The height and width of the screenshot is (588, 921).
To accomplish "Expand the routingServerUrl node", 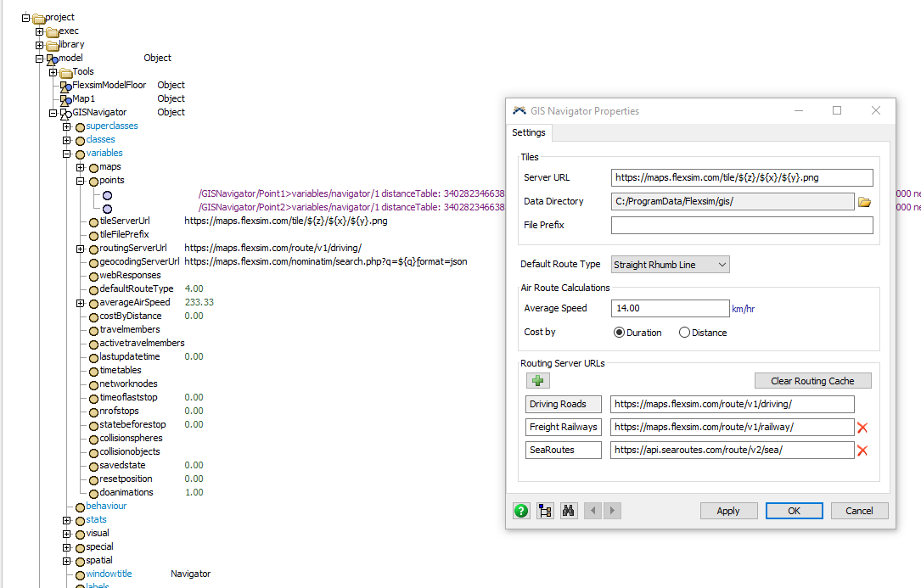I will (x=81, y=249).
